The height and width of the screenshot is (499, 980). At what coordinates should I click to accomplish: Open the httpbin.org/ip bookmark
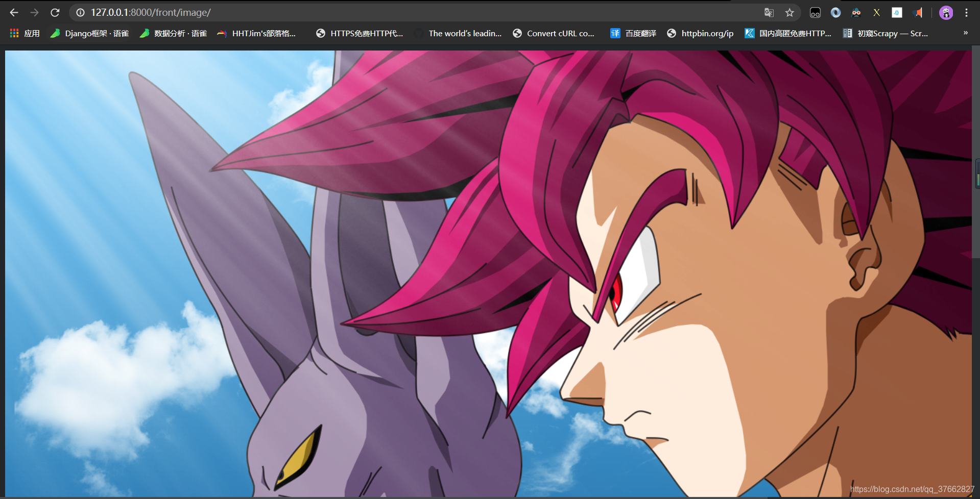[700, 33]
